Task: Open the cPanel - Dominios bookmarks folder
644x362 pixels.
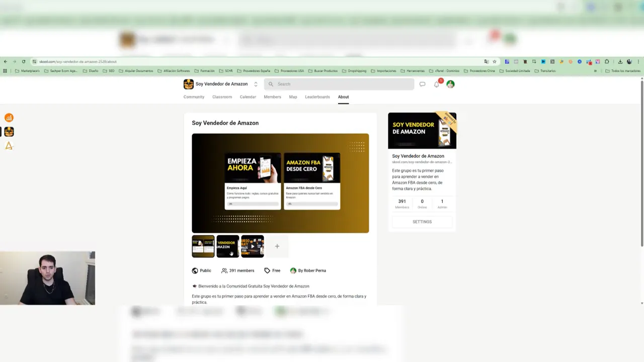Action: coord(445,71)
